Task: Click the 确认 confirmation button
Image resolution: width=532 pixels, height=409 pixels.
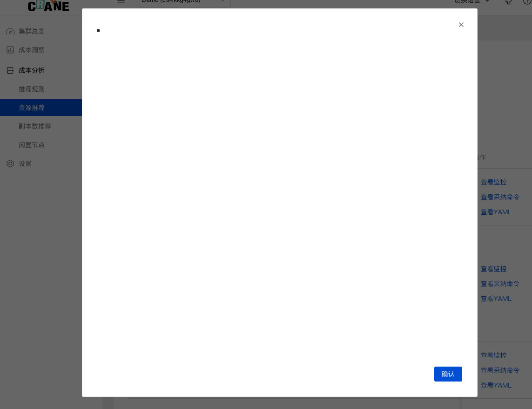Action: tap(448, 374)
